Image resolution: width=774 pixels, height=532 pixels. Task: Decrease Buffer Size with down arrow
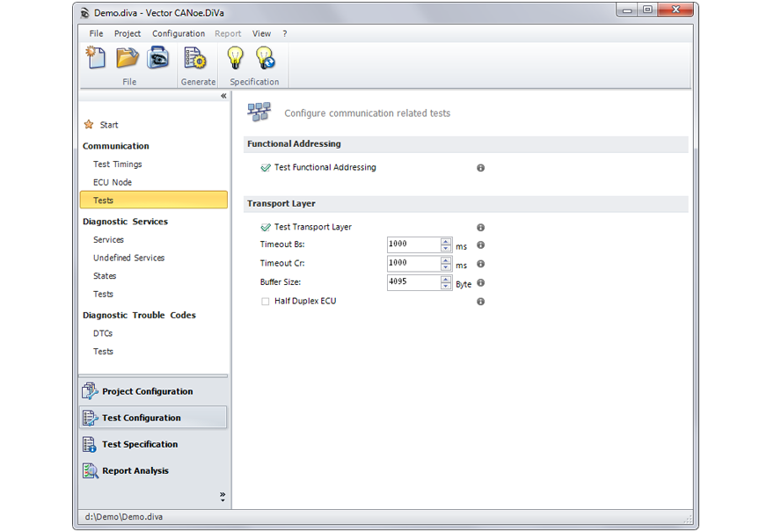click(446, 286)
